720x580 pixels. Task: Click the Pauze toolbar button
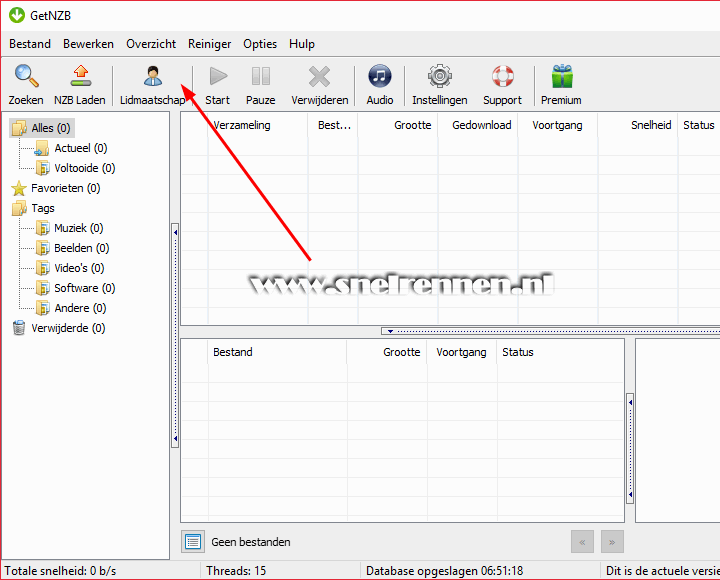[260, 85]
